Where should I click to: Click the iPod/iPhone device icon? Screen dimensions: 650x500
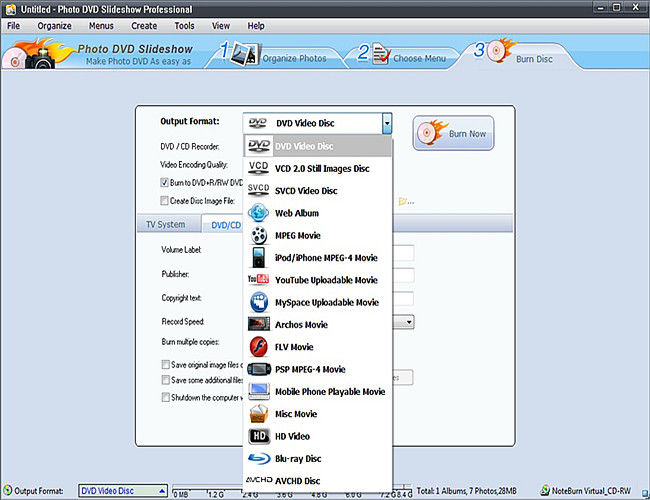point(259,257)
